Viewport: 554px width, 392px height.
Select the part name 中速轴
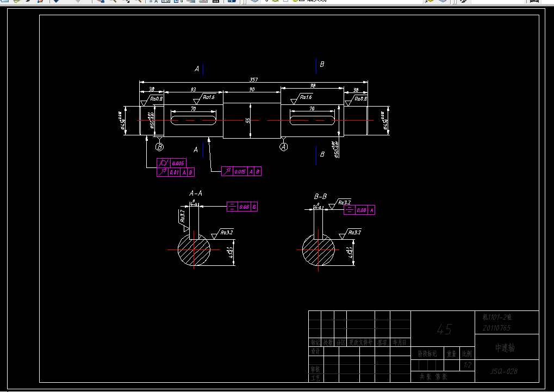[x=505, y=348]
